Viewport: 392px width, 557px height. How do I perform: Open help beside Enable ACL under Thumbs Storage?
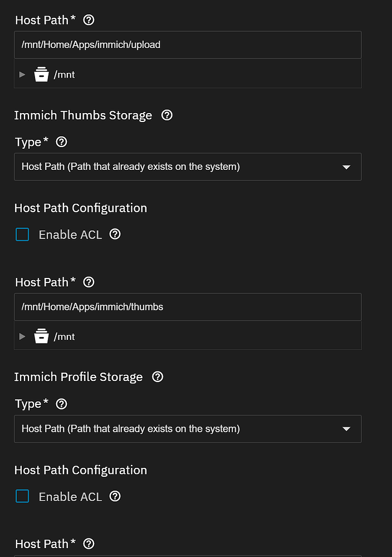pyautogui.click(x=115, y=234)
